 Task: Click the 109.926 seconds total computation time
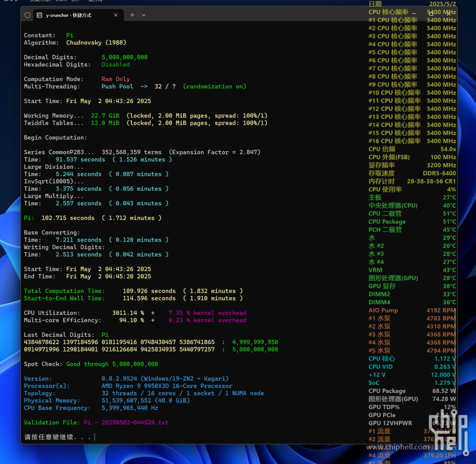click(149, 291)
